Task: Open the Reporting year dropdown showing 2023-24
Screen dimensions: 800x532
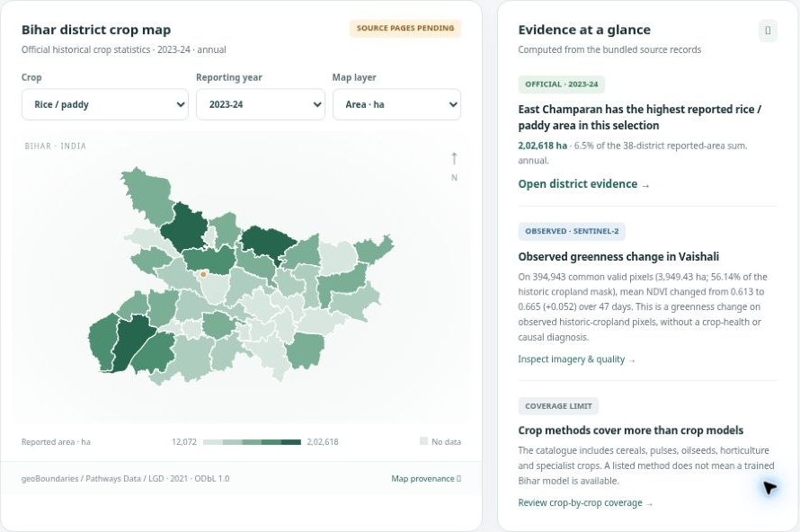Action: [x=260, y=104]
